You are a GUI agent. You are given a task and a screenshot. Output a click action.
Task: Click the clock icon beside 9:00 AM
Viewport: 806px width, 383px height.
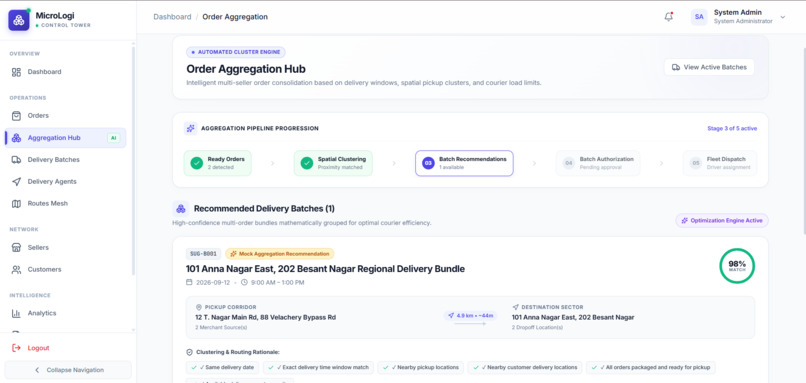pos(244,282)
